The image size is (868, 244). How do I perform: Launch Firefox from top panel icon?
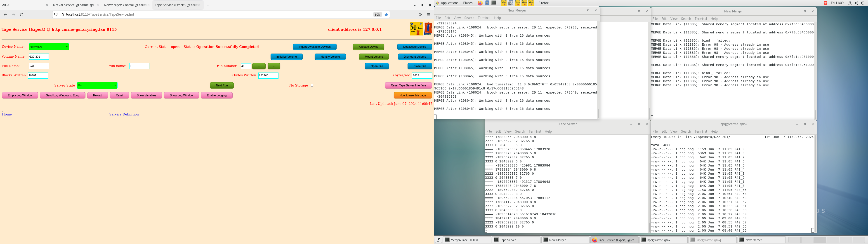(480, 3)
